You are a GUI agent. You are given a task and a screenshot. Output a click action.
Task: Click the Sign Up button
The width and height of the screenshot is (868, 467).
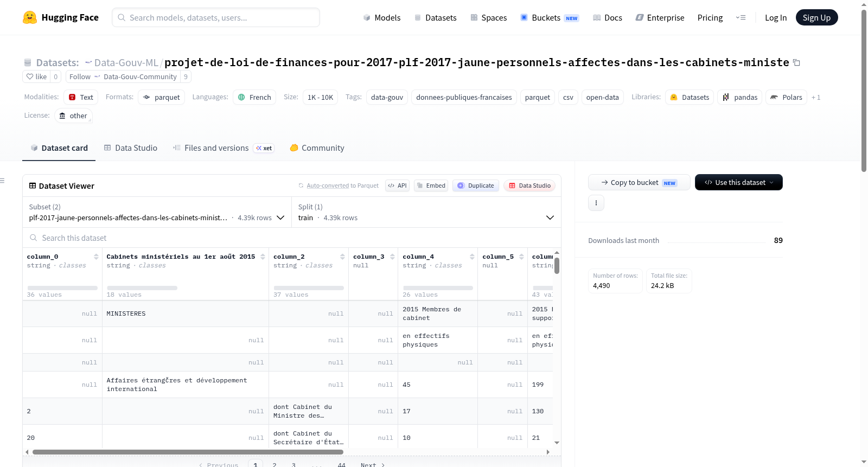(816, 17)
